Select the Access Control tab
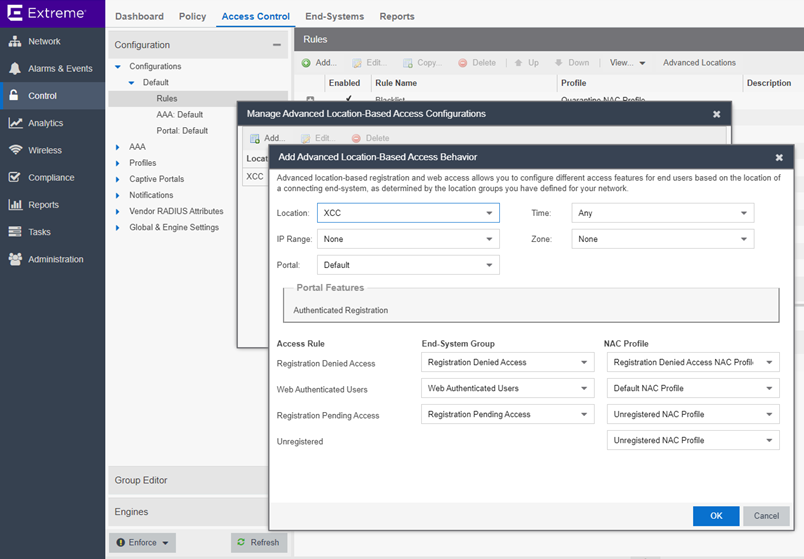The image size is (804, 559). tap(255, 16)
